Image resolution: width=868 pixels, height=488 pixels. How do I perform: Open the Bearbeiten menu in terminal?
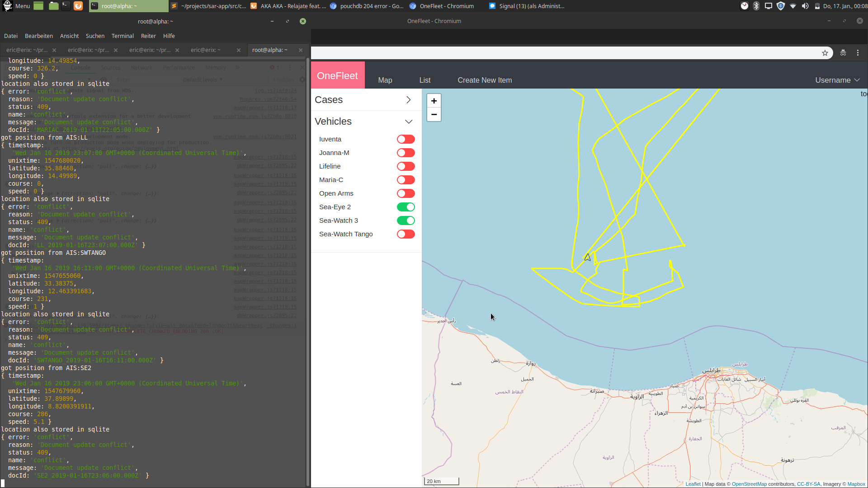point(39,36)
